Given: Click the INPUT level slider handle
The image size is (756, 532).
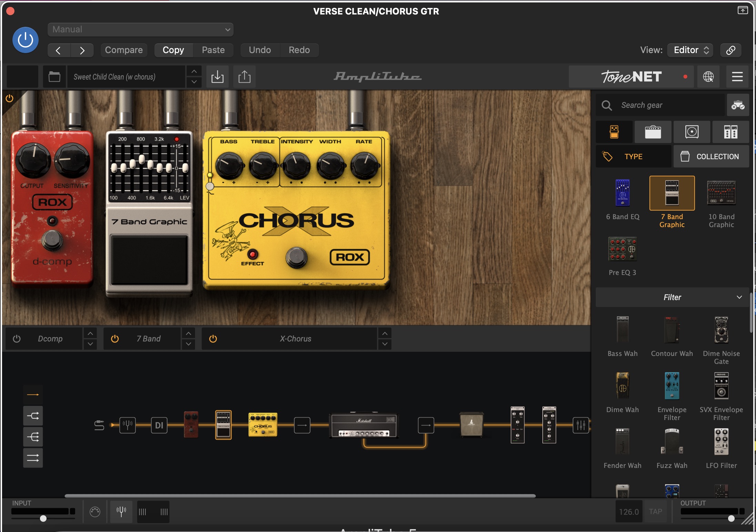Looking at the screenshot, I should click(43, 518).
